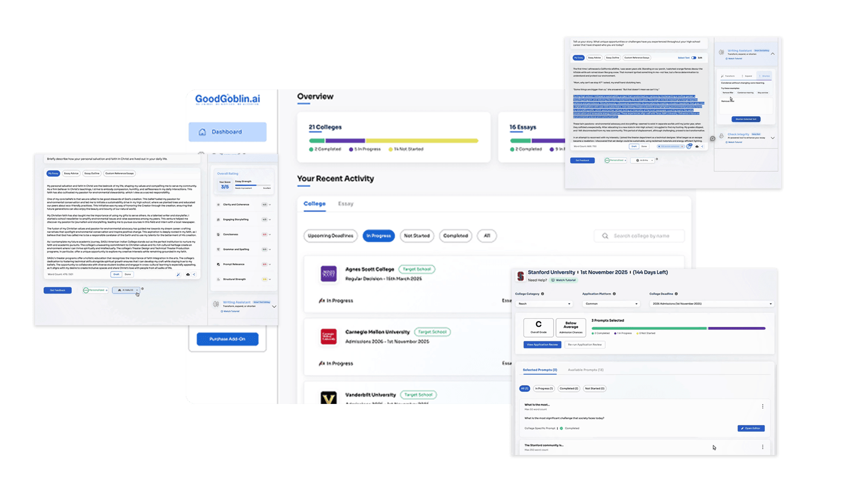Viewport: 868px width, 488px height.
Task: Click share icon in faith essay footer
Action: [x=194, y=274]
